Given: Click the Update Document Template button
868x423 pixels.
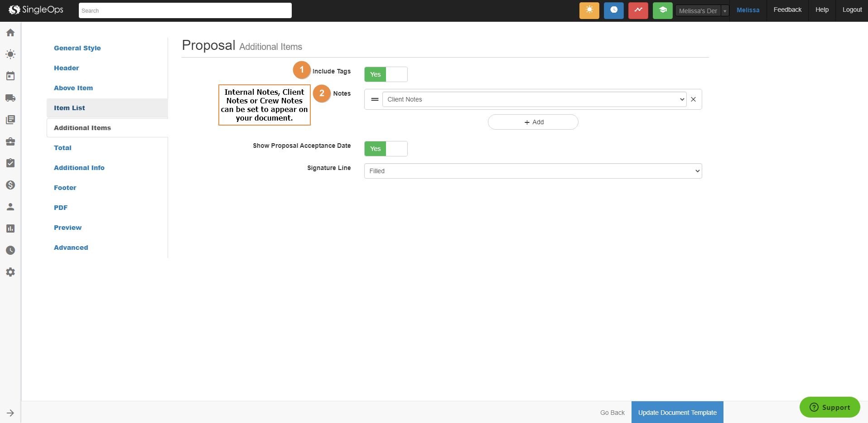Looking at the screenshot, I should tap(677, 413).
